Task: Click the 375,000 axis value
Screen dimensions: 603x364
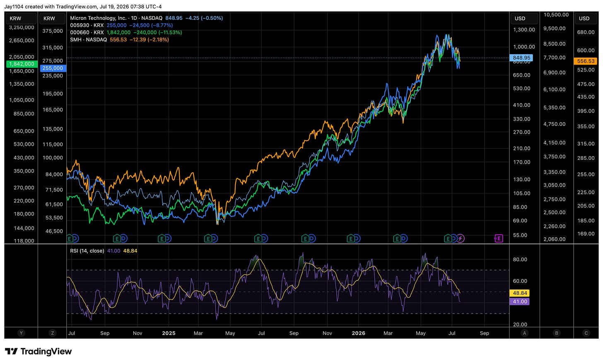Action: 53,31
